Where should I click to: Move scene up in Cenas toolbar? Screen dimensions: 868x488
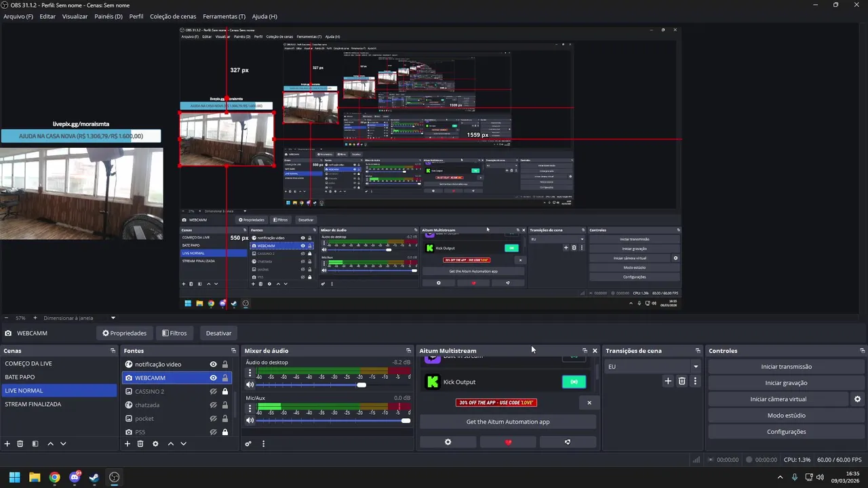point(50,444)
